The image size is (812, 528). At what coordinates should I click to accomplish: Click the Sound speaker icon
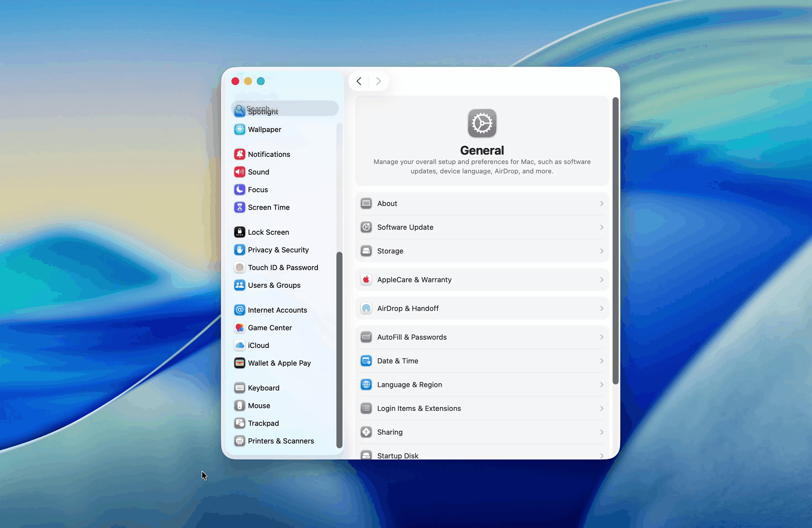tap(239, 172)
